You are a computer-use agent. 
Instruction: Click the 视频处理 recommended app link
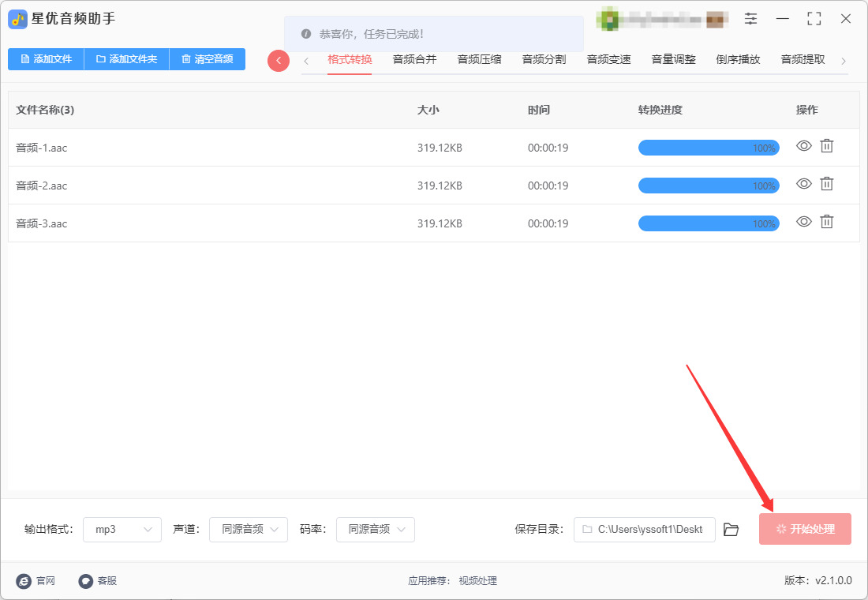pyautogui.click(x=477, y=580)
